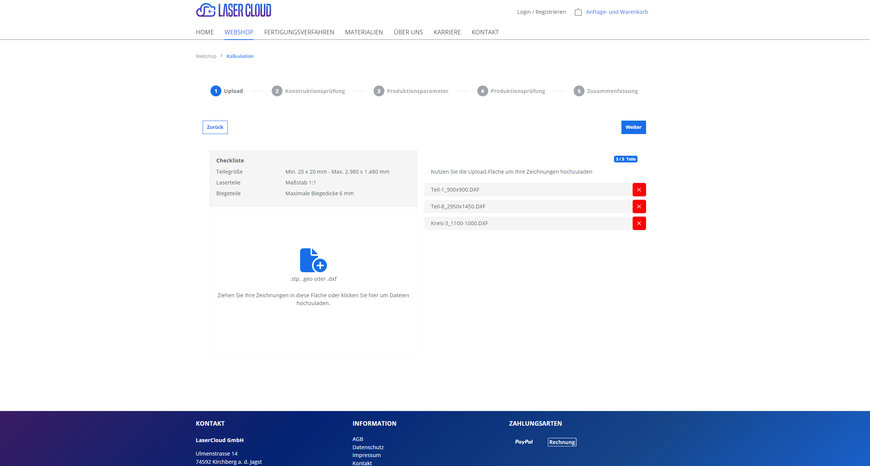Select file row Teil-1_900x900.DXF
870x466 pixels.
click(x=528, y=190)
